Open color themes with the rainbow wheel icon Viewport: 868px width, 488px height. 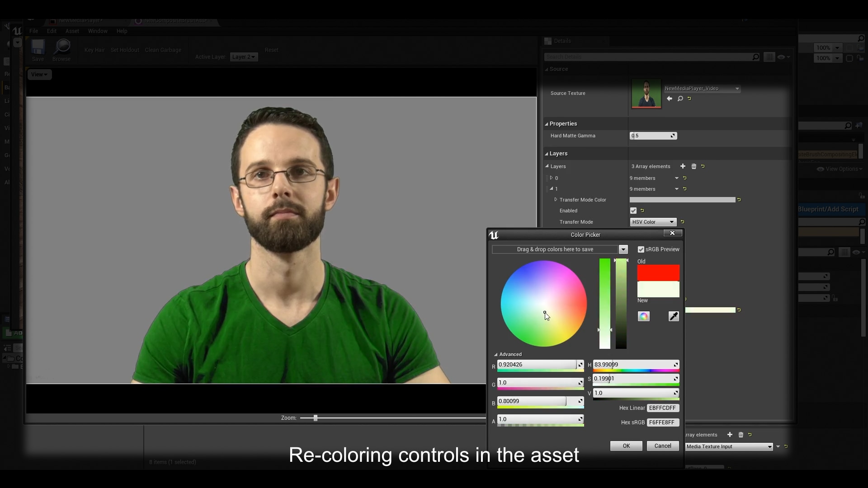tap(643, 316)
